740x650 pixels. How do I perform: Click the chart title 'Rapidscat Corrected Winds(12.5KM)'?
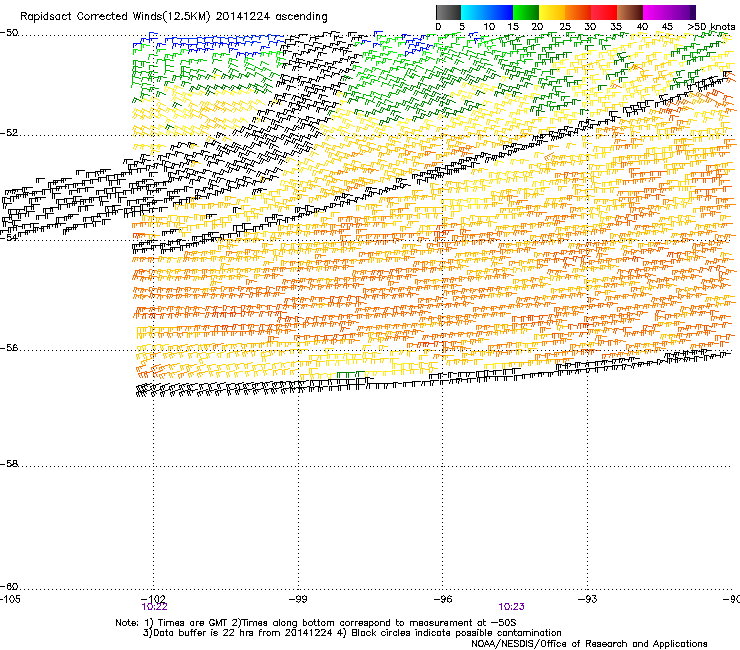click(115, 17)
